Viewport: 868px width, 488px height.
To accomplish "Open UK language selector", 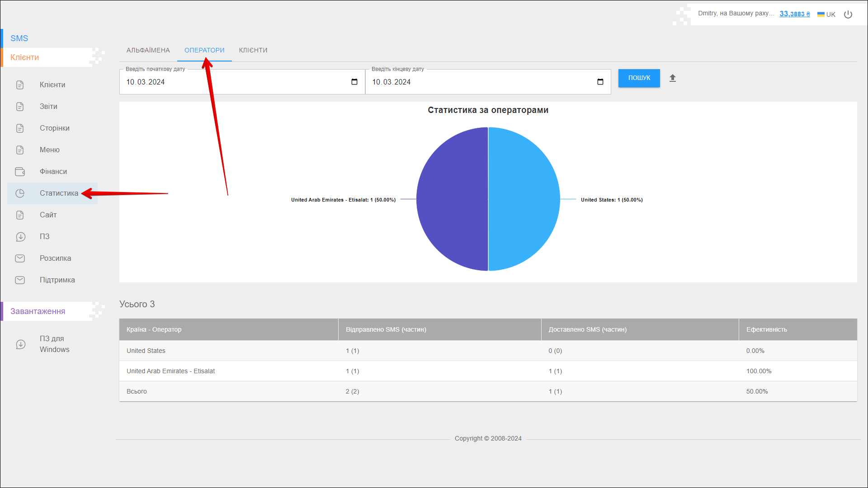I will pos(826,14).
